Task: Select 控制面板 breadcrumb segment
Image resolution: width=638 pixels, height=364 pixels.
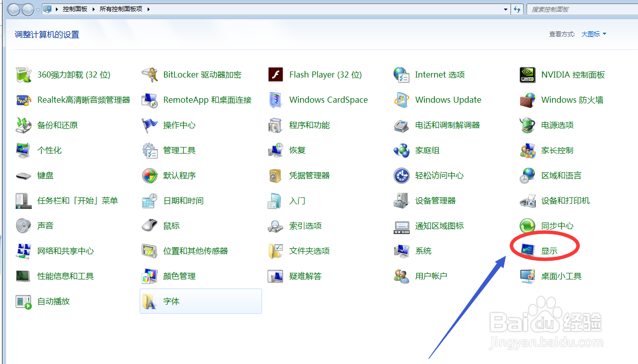Action: click(75, 9)
